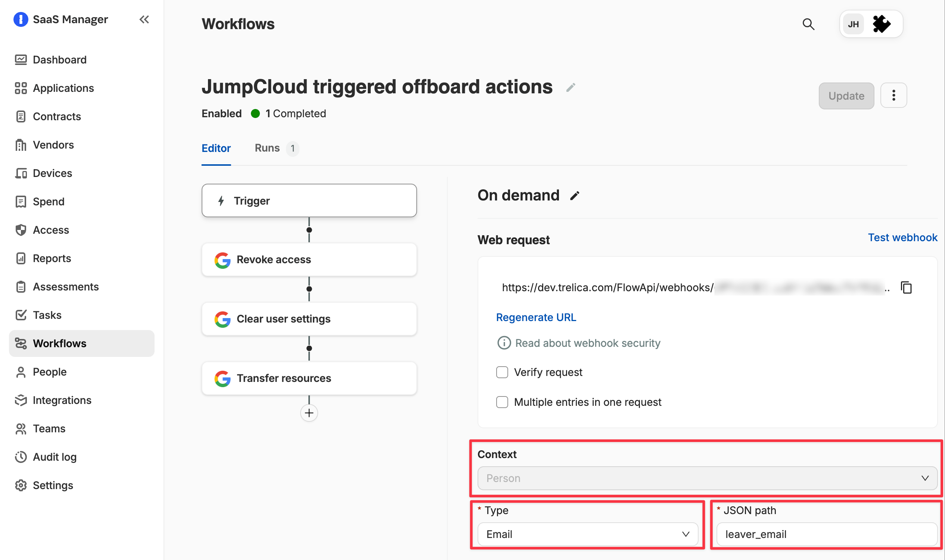
Task: Click the JH user avatar
Action: point(853,24)
